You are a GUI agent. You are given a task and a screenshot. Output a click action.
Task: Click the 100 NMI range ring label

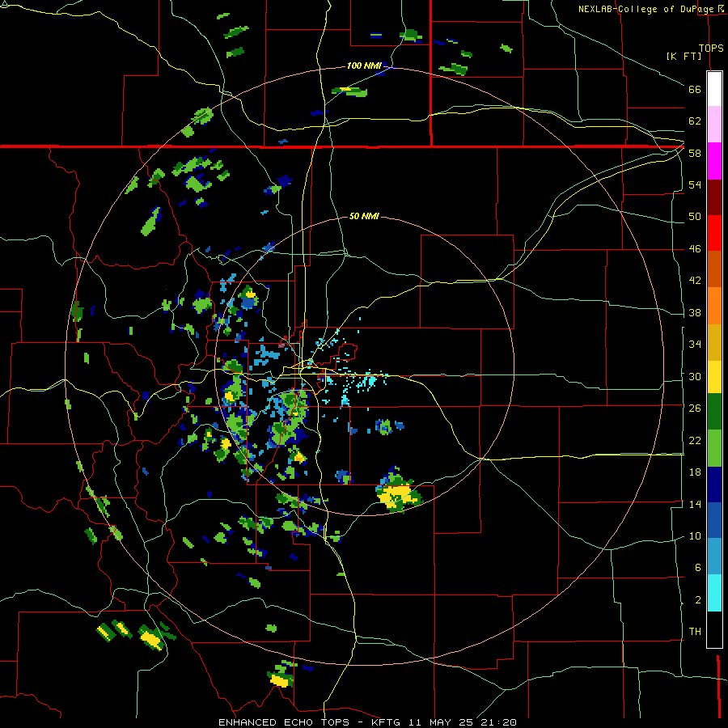pyautogui.click(x=363, y=66)
